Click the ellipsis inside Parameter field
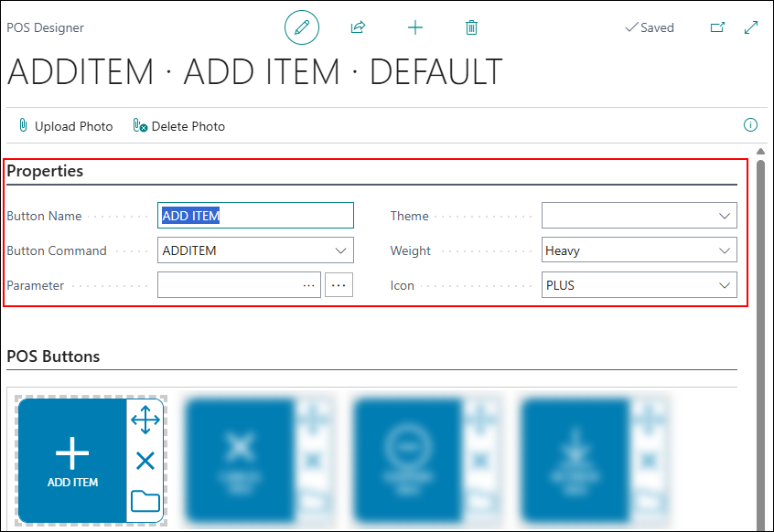Viewport: 774px width, 532px height. (309, 285)
